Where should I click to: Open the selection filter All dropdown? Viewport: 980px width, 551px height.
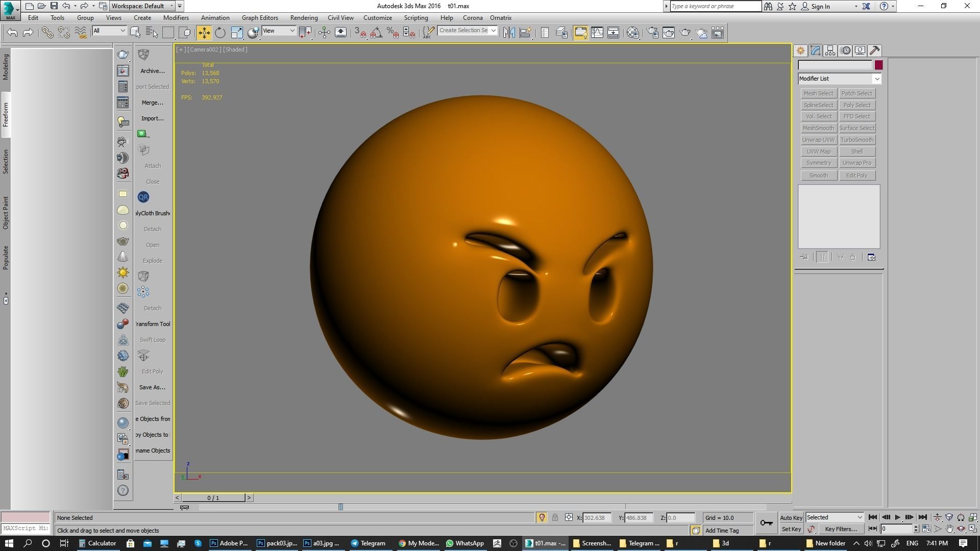109,31
